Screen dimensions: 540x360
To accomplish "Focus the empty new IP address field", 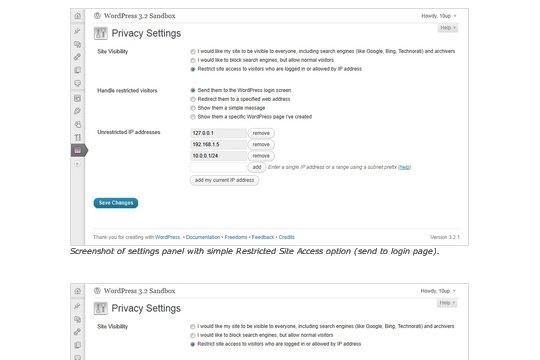I will pyautogui.click(x=218, y=167).
